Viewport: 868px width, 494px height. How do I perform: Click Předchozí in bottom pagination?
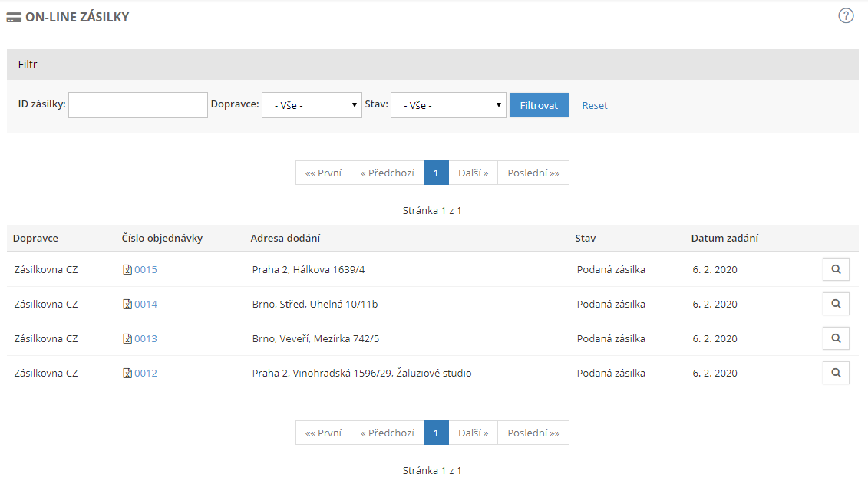pyautogui.click(x=387, y=433)
